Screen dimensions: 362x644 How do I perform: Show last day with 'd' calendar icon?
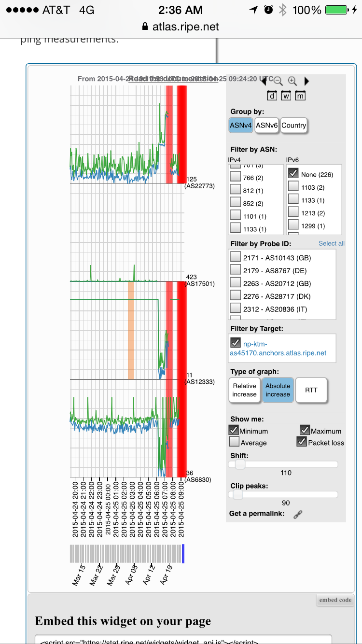pos(272,96)
